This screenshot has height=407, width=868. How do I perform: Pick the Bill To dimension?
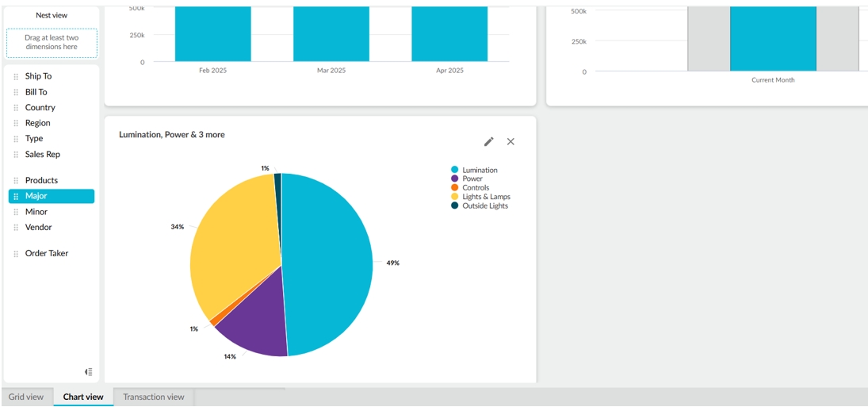36,92
